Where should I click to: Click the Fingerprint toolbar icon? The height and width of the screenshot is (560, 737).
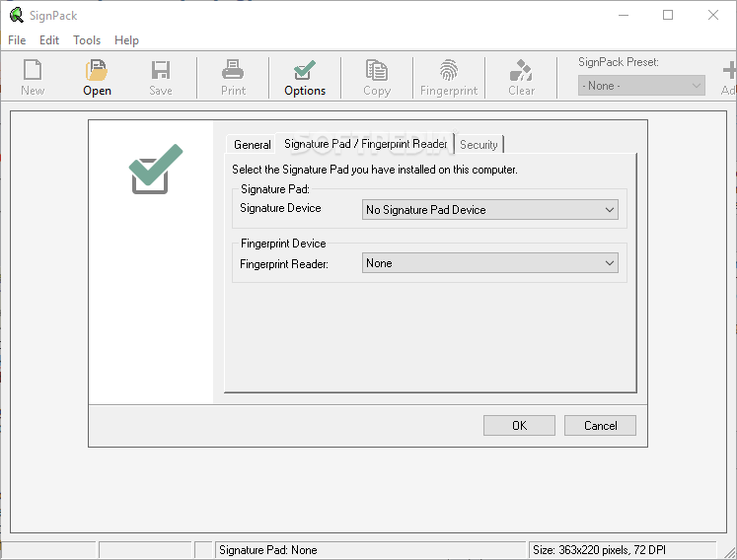click(x=449, y=70)
